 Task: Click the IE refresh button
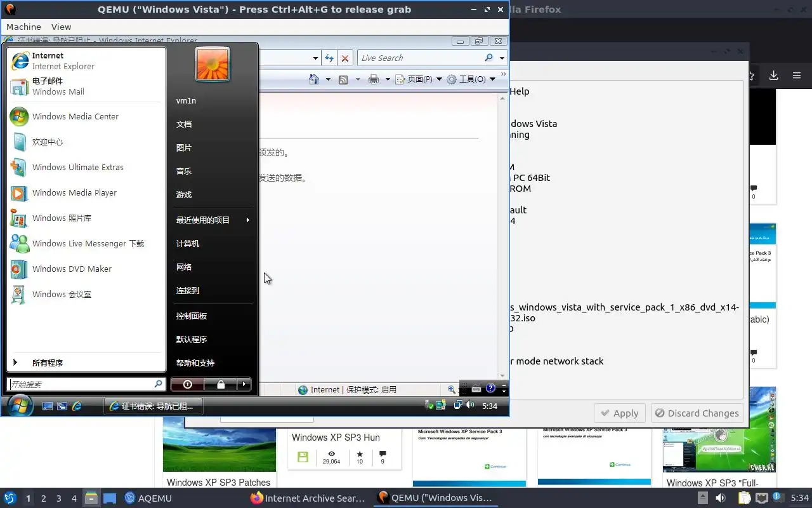(x=329, y=58)
